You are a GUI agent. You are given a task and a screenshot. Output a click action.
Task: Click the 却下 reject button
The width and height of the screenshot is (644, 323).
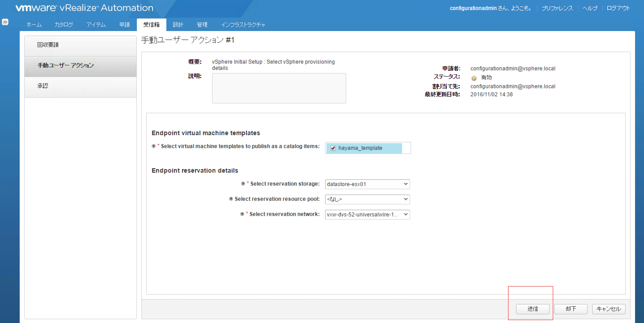[x=570, y=309]
